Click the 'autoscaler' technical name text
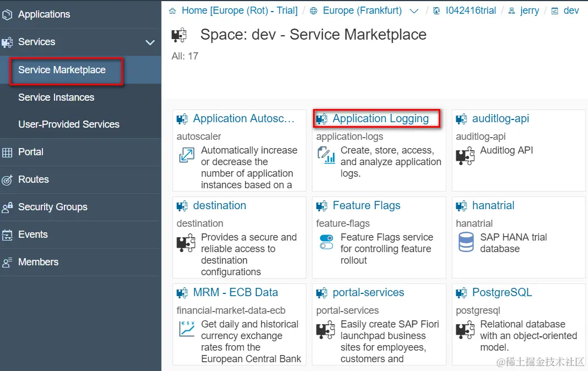This screenshot has width=588, height=371. [199, 137]
